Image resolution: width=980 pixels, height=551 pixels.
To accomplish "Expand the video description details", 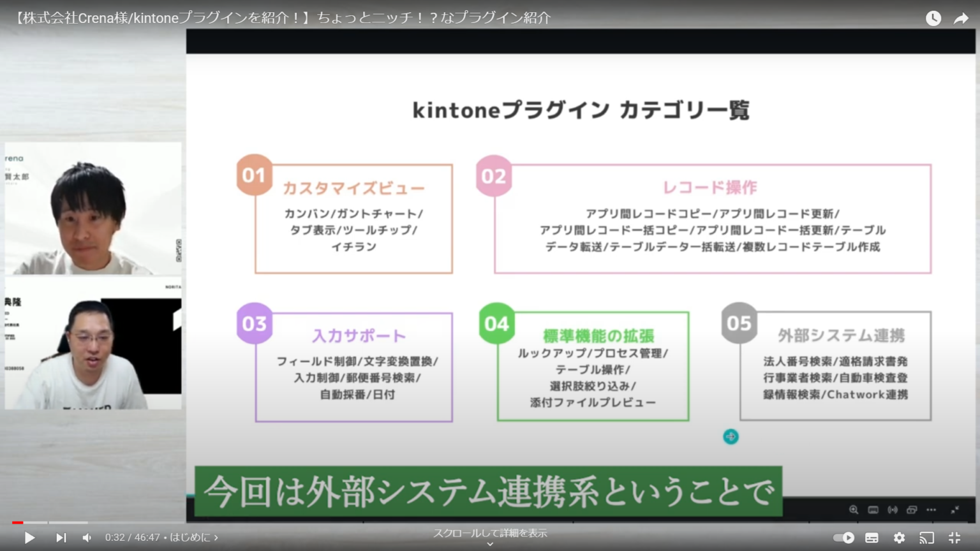I will 489,543.
